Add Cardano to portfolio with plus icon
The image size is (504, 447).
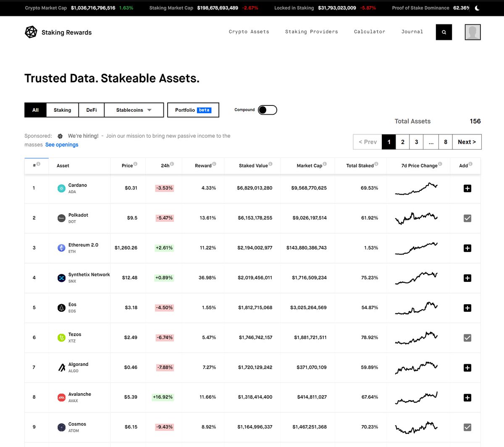(467, 188)
